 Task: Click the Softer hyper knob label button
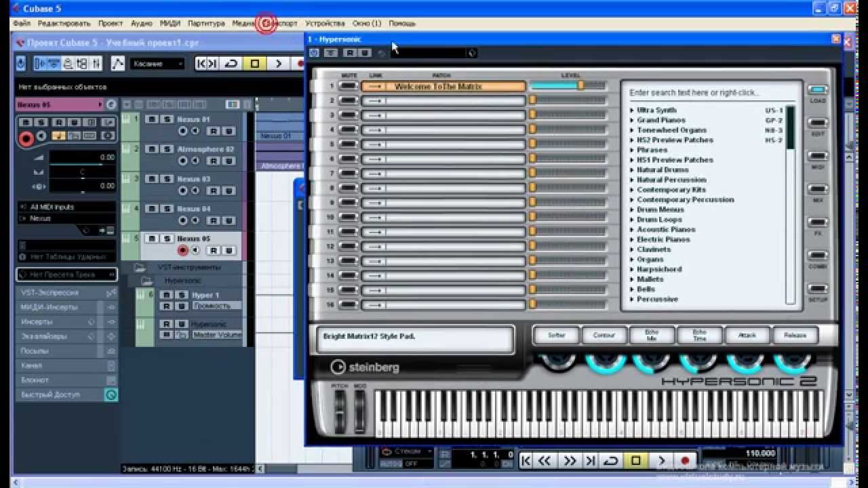tap(556, 335)
